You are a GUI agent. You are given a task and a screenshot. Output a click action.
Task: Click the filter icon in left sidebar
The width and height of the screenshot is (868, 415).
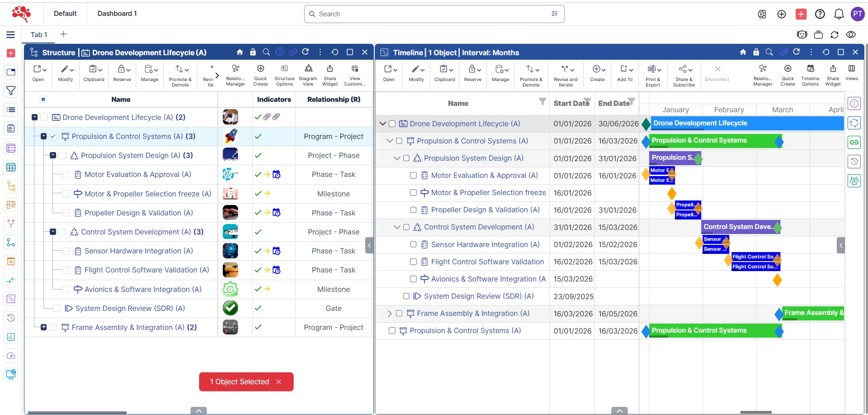pyautogui.click(x=11, y=91)
